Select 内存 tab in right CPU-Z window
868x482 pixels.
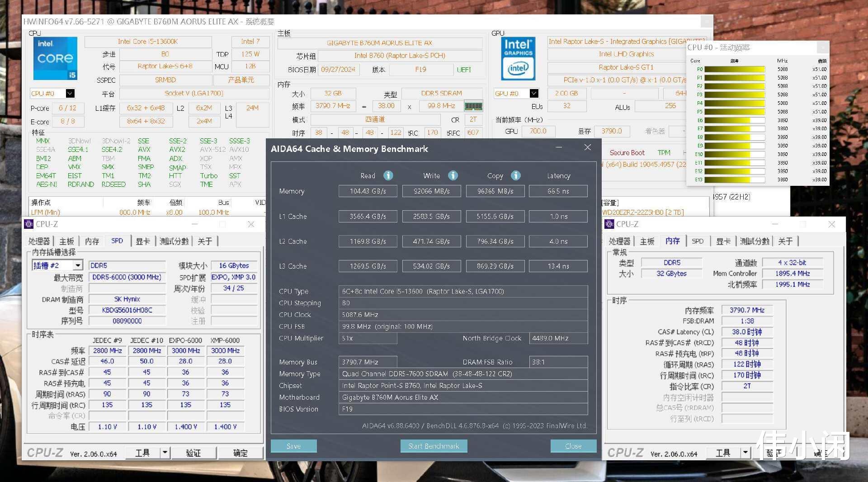(x=673, y=241)
